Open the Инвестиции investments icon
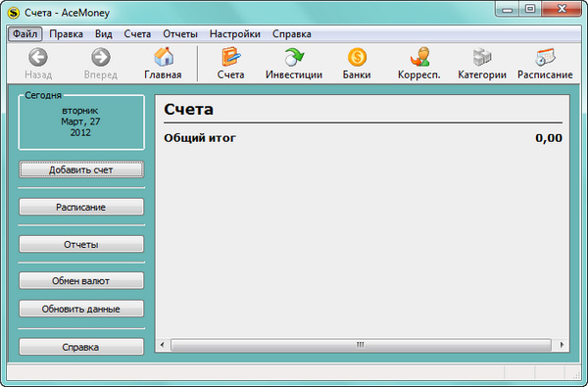588x387 pixels. point(294,57)
